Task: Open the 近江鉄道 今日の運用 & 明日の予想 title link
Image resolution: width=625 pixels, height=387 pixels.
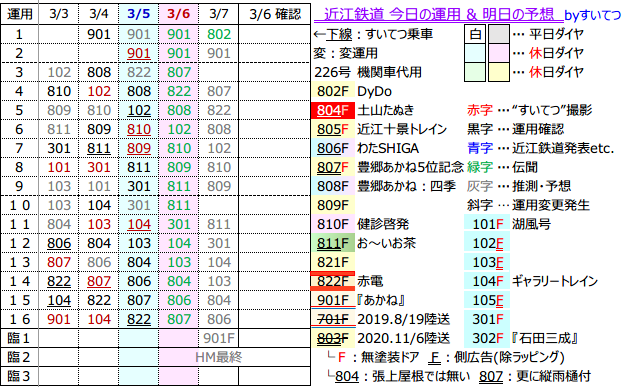Action: click(438, 14)
